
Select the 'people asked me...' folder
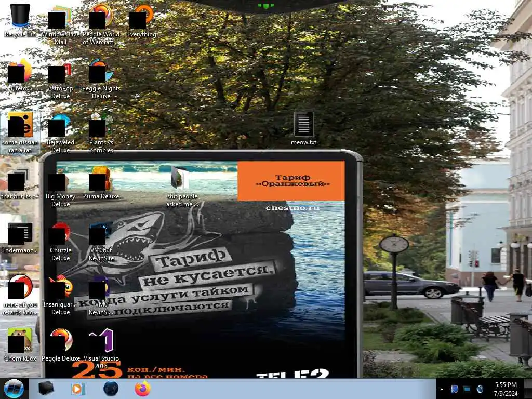point(182,187)
